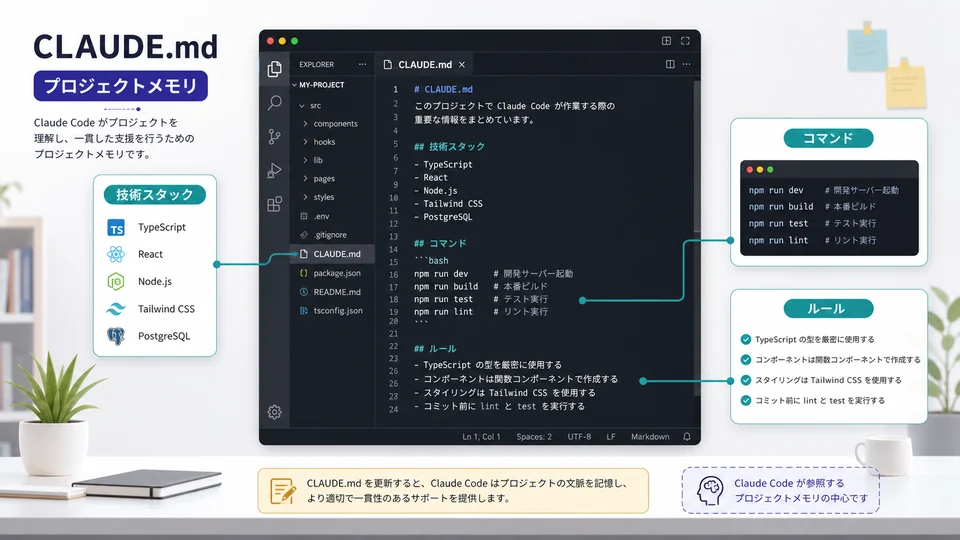The height and width of the screenshot is (540, 960).
Task: Click line number 1 in the gutter
Action: coord(396,89)
